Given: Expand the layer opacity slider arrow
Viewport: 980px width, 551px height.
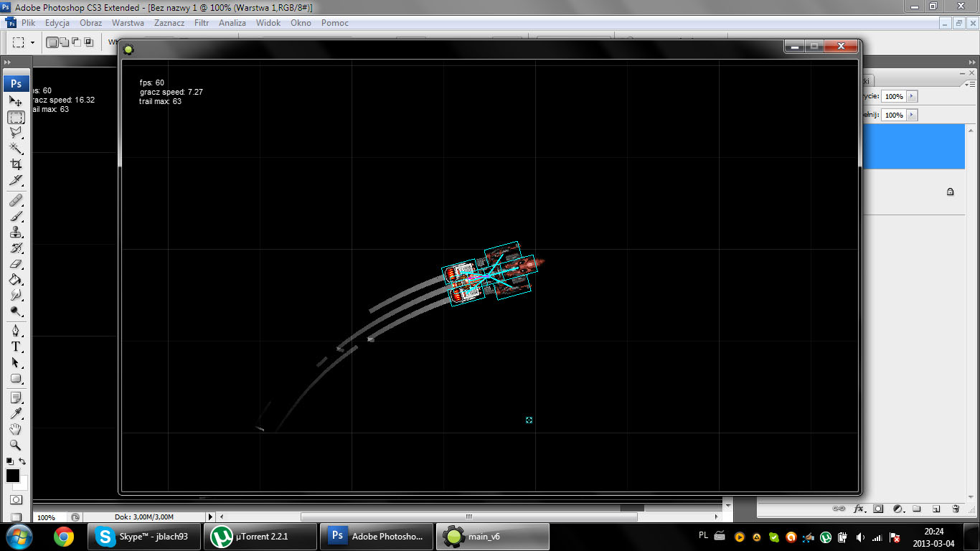Looking at the screenshot, I should [912, 96].
